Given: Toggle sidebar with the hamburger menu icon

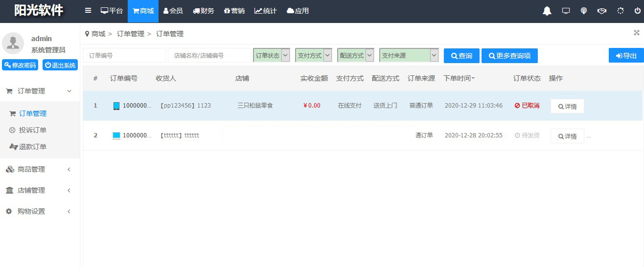Looking at the screenshot, I should click(x=88, y=11).
